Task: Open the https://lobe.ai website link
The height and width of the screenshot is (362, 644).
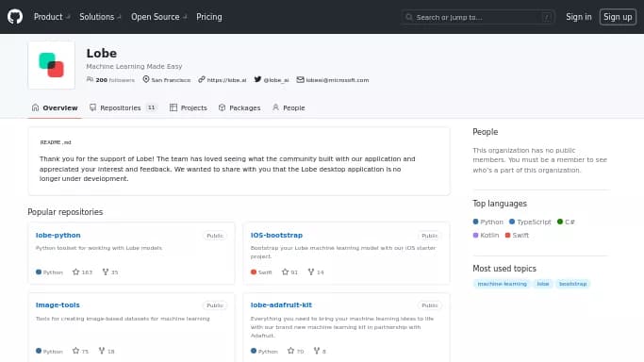Action: 226,80
